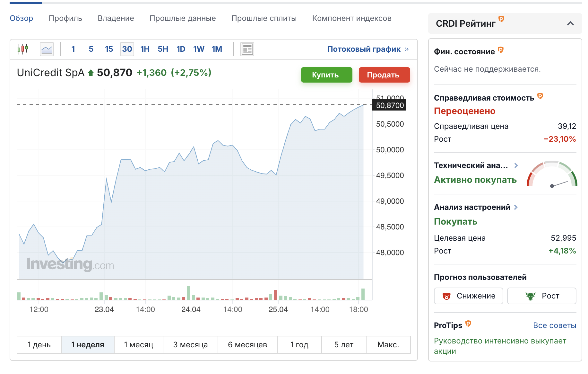Click the technical analysis gauge
The width and height of the screenshot is (588, 374).
[x=552, y=174]
